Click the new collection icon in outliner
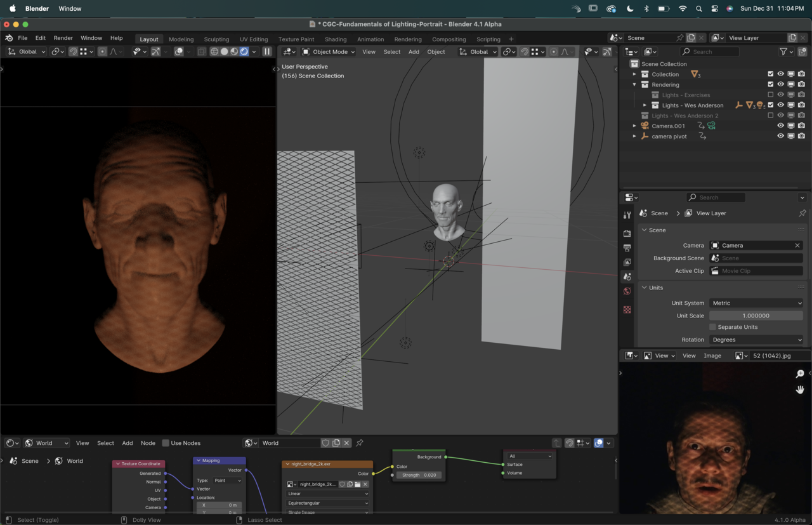 click(x=802, y=51)
